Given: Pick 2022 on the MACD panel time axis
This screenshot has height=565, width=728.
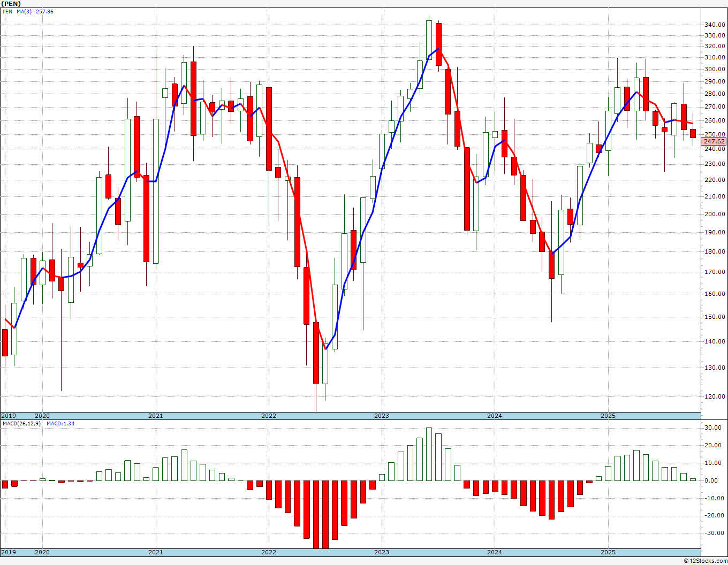Looking at the screenshot, I should [x=269, y=552].
